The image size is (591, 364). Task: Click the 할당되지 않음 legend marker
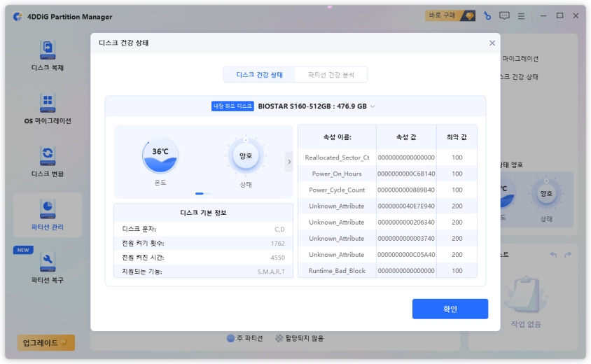pos(279,338)
